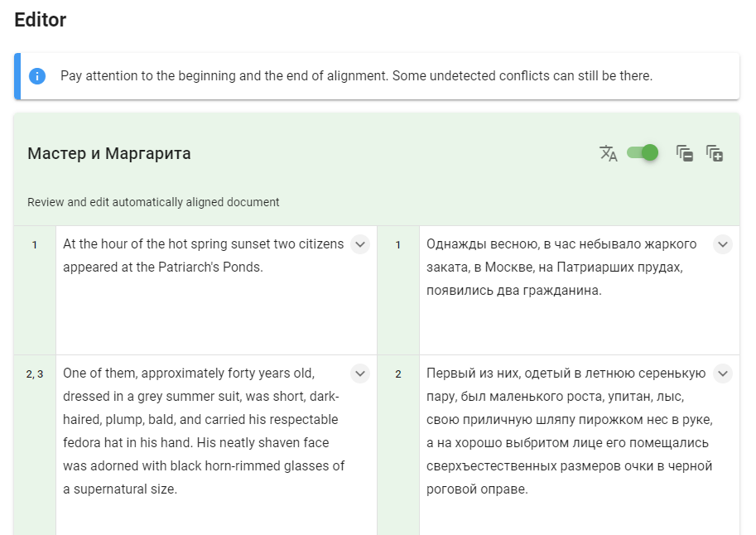Select the '2, 3' merged line number
The image size is (756, 535).
coord(35,374)
